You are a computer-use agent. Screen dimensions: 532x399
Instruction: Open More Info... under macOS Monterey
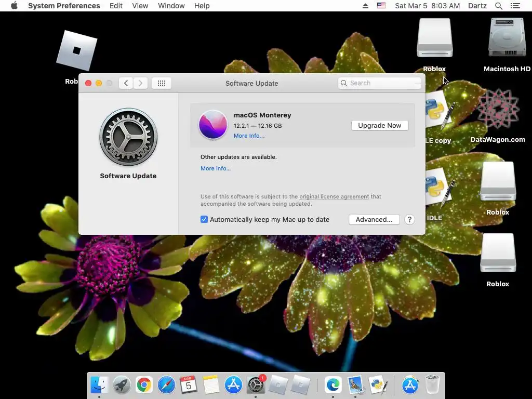coord(249,136)
